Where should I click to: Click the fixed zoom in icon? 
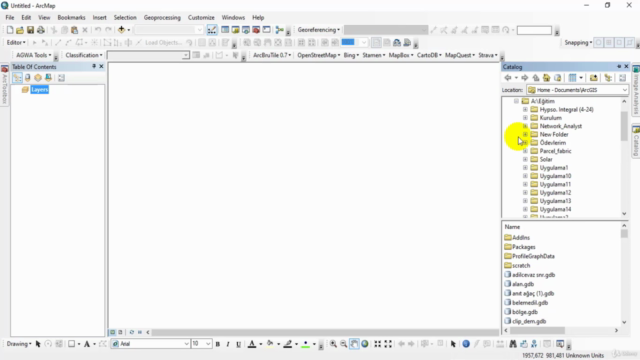378,344
